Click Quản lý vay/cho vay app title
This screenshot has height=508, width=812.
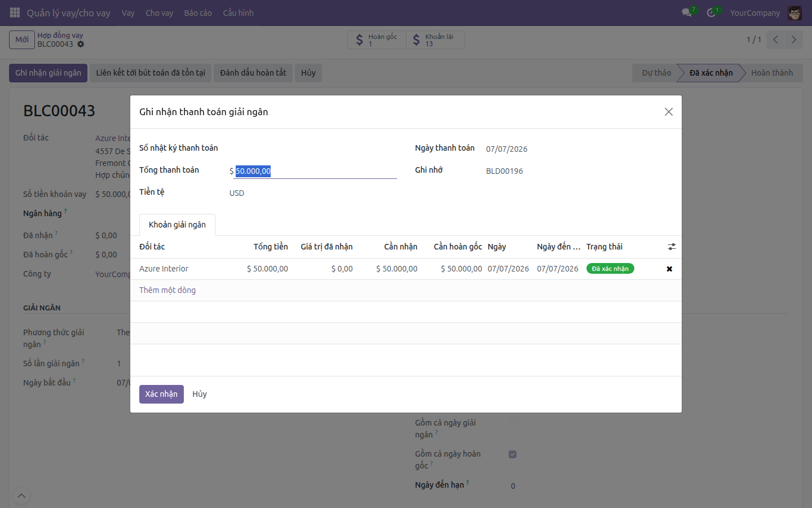pos(68,12)
